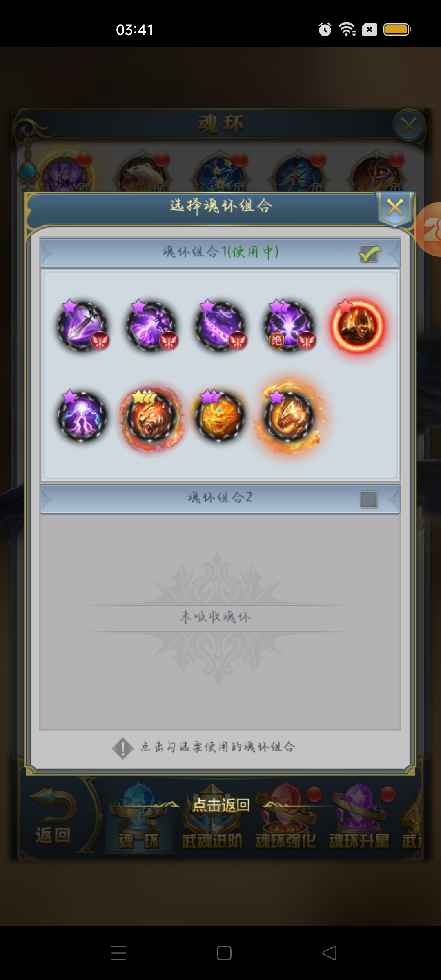Tap the Android back navigation button
The width and height of the screenshot is (441, 980).
(x=330, y=953)
